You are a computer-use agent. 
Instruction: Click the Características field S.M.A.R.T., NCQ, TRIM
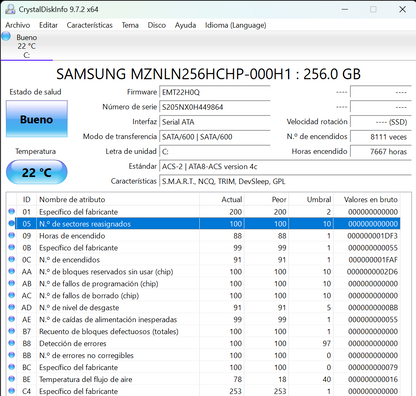coord(285,181)
